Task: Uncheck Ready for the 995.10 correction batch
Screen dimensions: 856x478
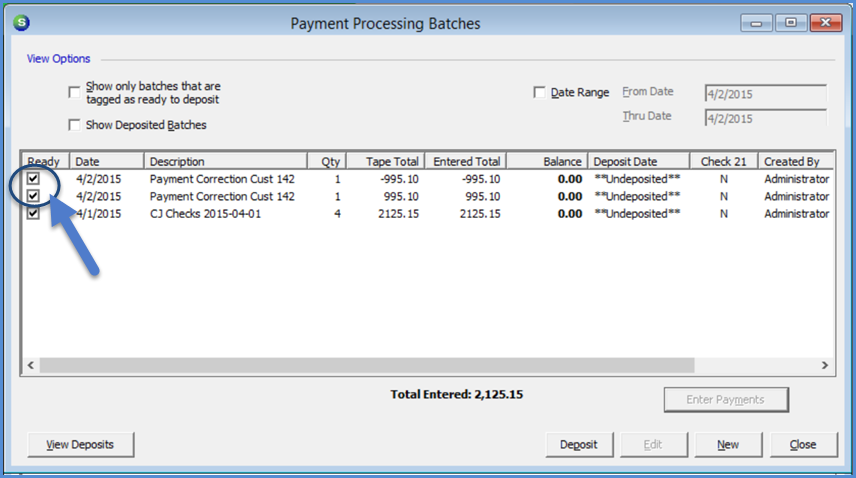Action: (33, 196)
